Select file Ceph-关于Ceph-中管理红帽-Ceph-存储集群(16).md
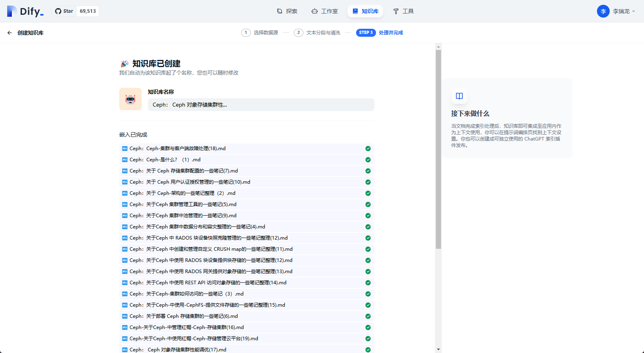Image resolution: width=644 pixels, height=353 pixels. [x=246, y=327]
